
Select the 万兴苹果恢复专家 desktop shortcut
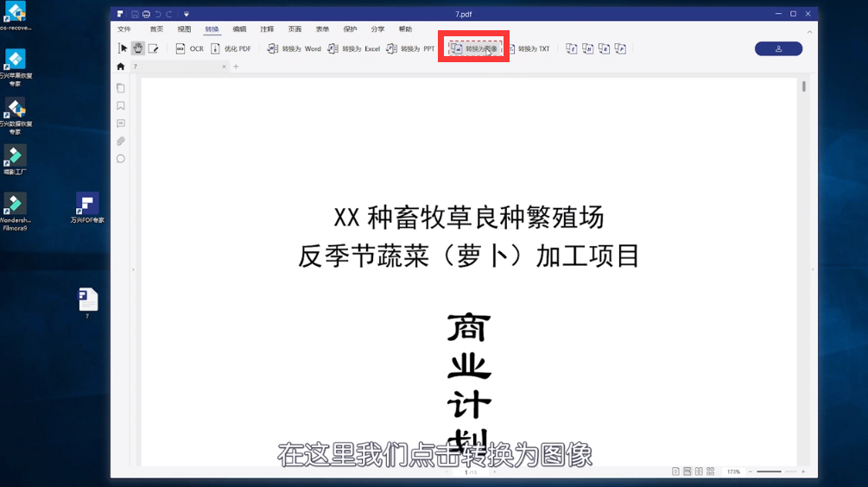click(16, 68)
